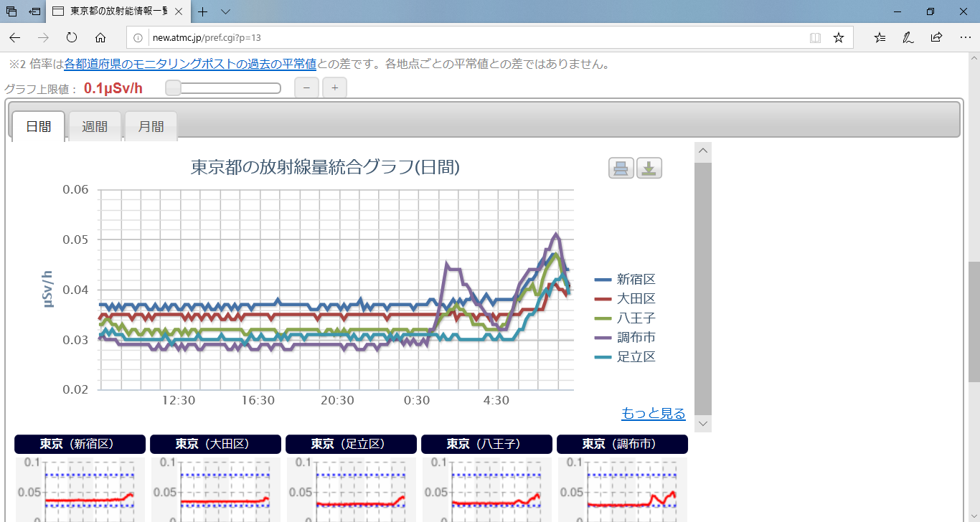Open 各都道府県のモニタリングポストの過去の平常値 link

point(190,64)
